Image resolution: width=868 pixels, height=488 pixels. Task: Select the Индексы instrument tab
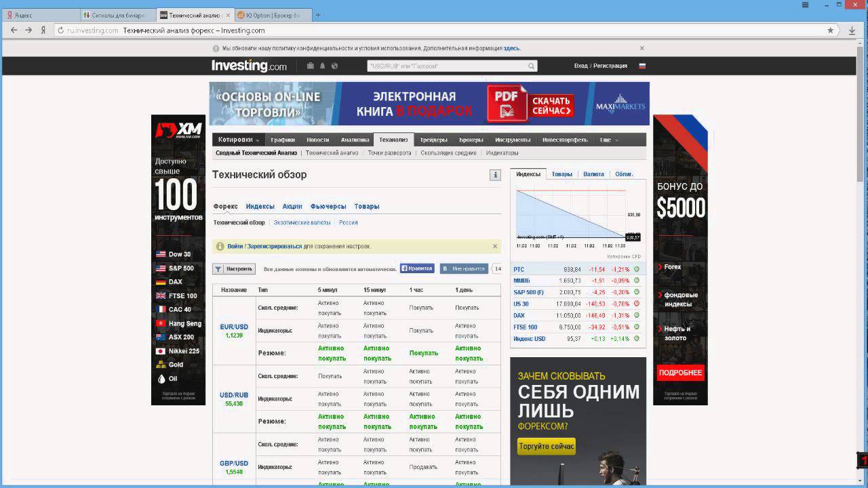(x=260, y=206)
